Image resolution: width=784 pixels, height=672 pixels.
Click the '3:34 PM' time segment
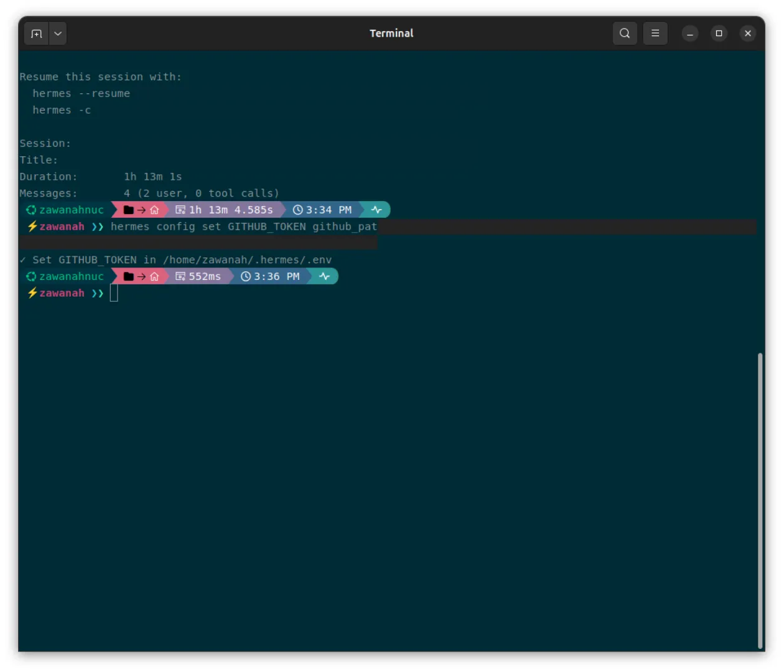tap(329, 210)
